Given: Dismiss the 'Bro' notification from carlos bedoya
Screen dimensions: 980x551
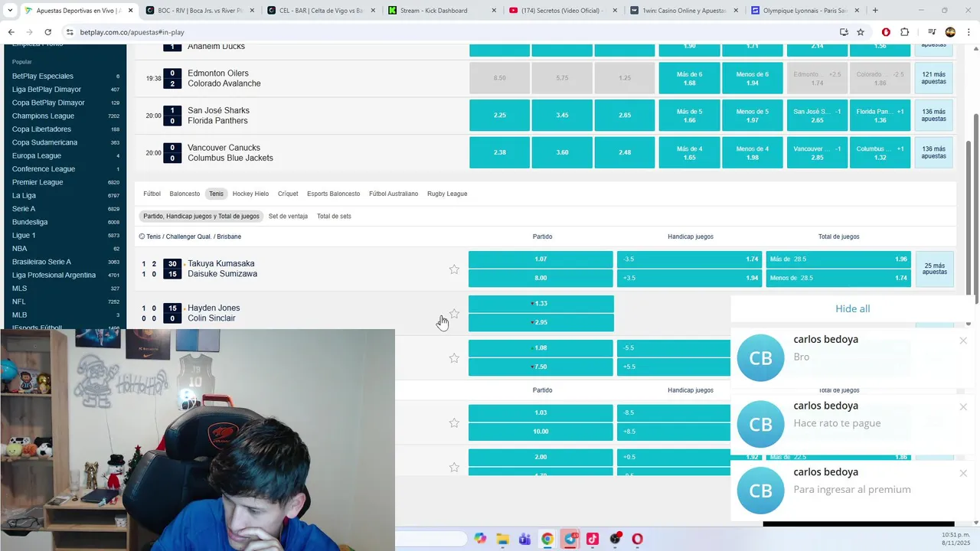Looking at the screenshot, I should tap(963, 341).
